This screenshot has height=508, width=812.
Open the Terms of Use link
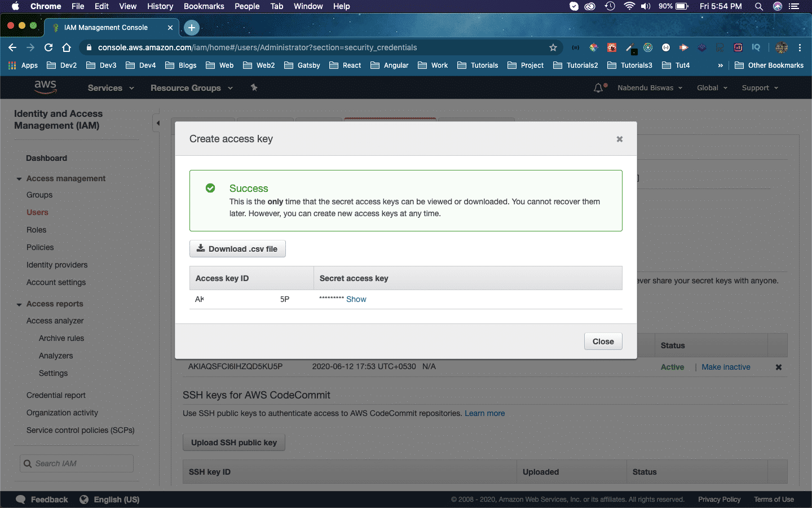click(774, 500)
